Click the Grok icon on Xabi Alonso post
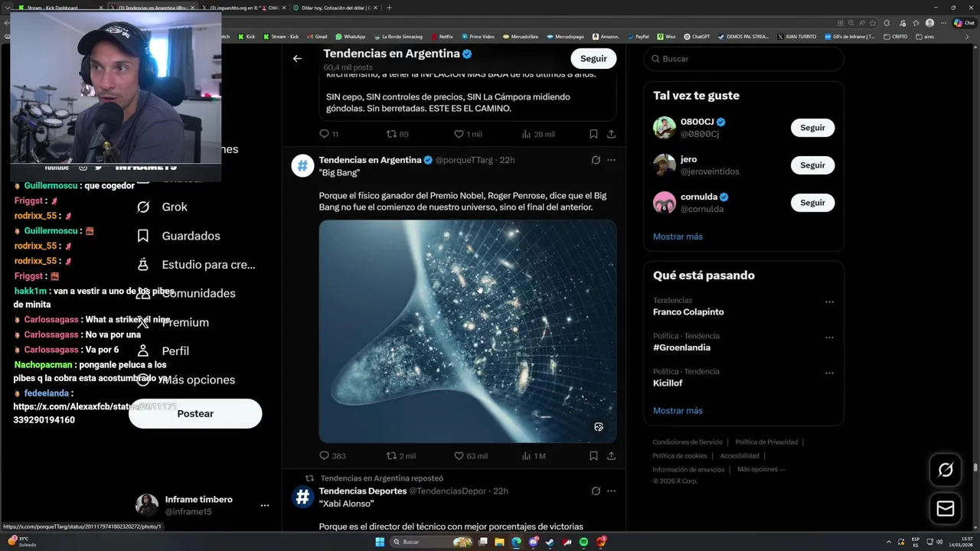 [x=596, y=491]
